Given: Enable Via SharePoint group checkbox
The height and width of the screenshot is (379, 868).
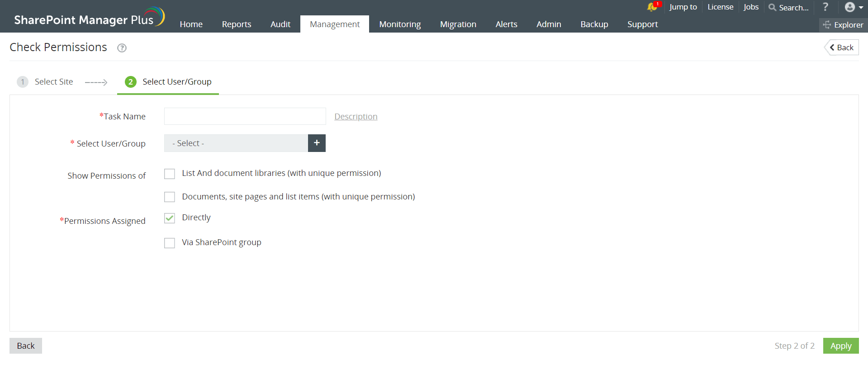Looking at the screenshot, I should pyautogui.click(x=170, y=243).
